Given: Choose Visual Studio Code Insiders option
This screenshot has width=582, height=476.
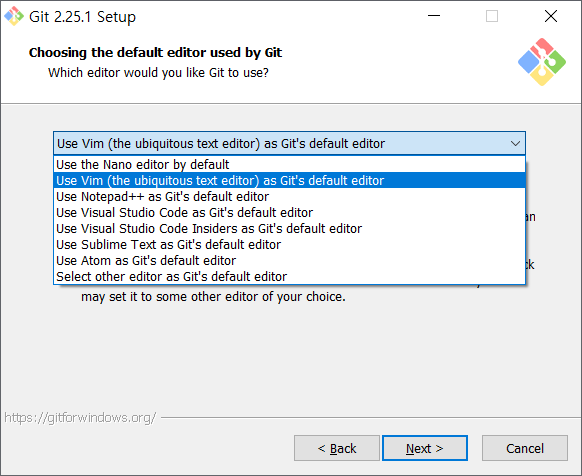Looking at the screenshot, I should coord(290,228).
